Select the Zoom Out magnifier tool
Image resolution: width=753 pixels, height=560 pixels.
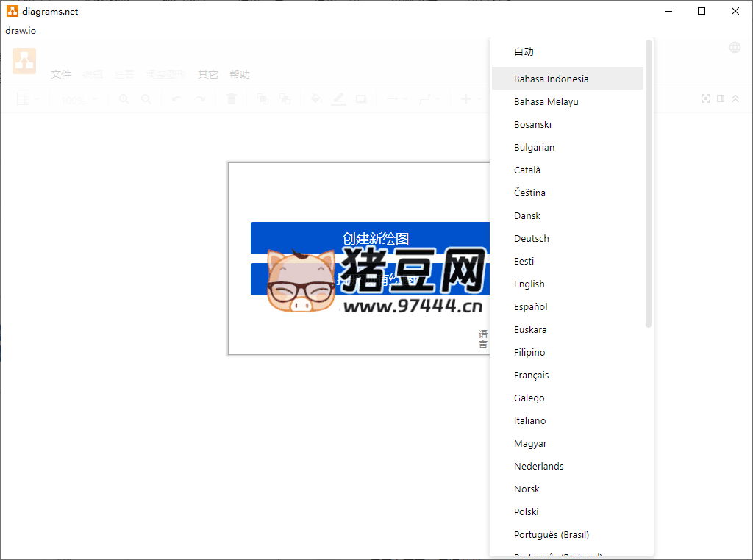[146, 98]
